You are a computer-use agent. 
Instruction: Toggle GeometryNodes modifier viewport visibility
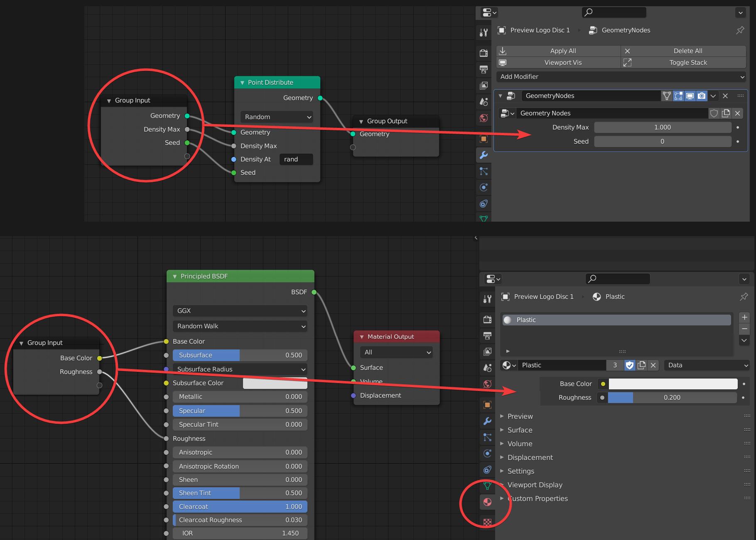[x=690, y=96]
